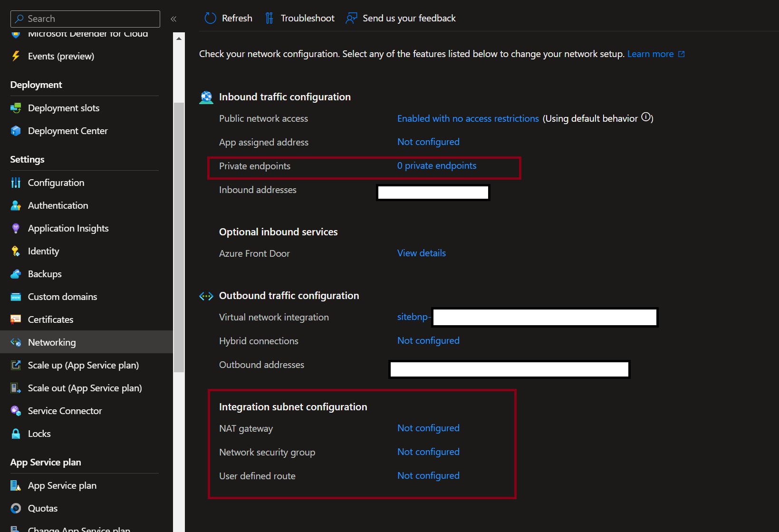Click the Troubleshoot button label
Screen dimensions: 779x532
point(308,18)
